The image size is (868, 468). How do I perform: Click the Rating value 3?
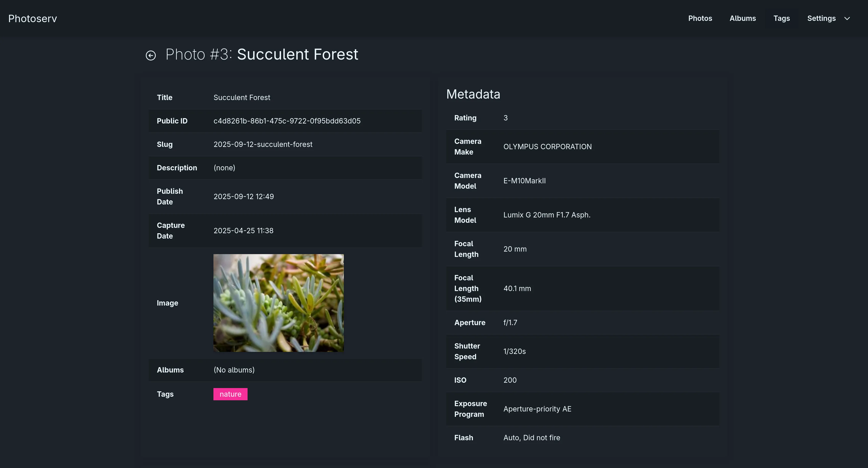[505, 118]
